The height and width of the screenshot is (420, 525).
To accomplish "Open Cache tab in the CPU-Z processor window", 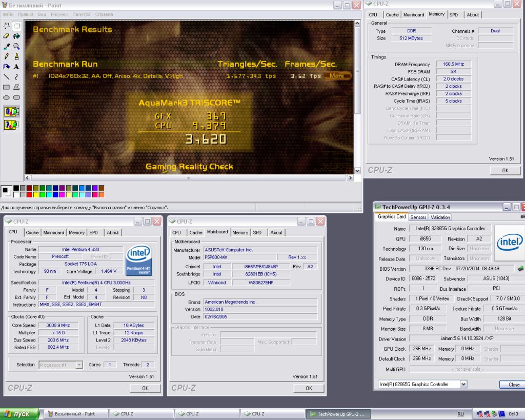I will tap(32, 232).
